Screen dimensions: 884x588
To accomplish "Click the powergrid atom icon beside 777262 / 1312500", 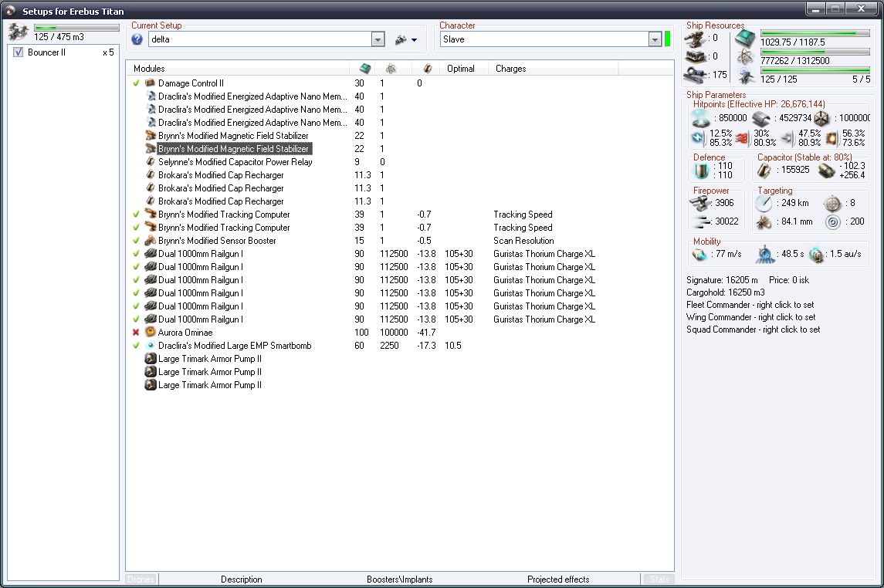I will click(745, 57).
